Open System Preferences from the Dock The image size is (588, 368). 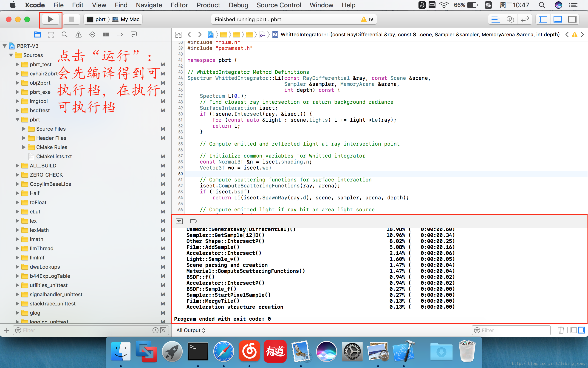352,351
